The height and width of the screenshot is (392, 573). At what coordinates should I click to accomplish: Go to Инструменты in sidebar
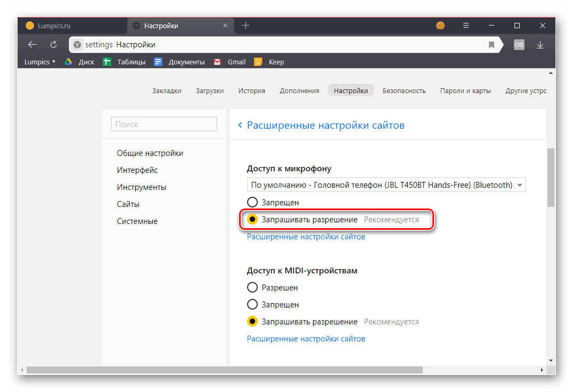pos(142,187)
